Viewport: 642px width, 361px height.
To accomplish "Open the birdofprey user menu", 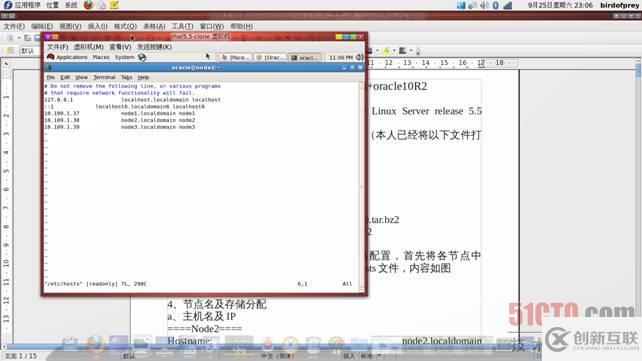I will coord(619,5).
